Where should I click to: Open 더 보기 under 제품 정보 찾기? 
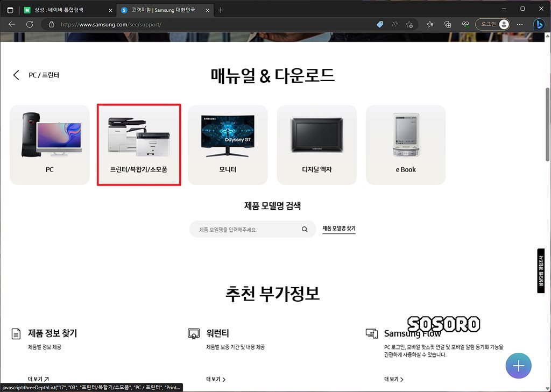tap(38, 379)
